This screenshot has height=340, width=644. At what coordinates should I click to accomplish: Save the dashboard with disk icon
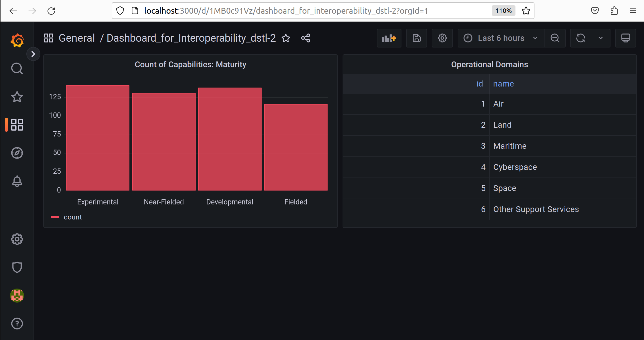pyautogui.click(x=416, y=38)
